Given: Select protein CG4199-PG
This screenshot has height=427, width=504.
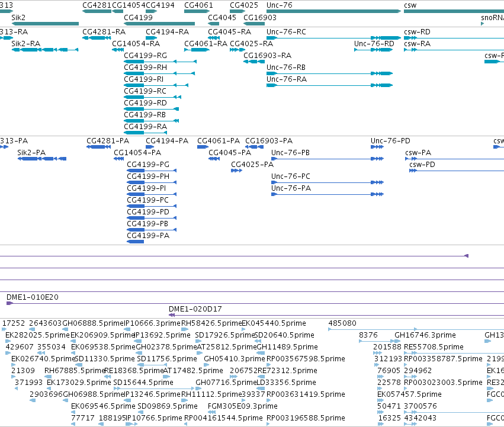Looking at the screenshot, I should pos(152,171).
